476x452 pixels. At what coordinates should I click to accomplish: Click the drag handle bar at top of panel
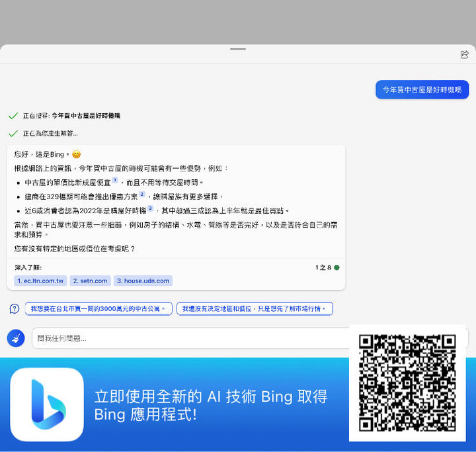pyautogui.click(x=238, y=48)
